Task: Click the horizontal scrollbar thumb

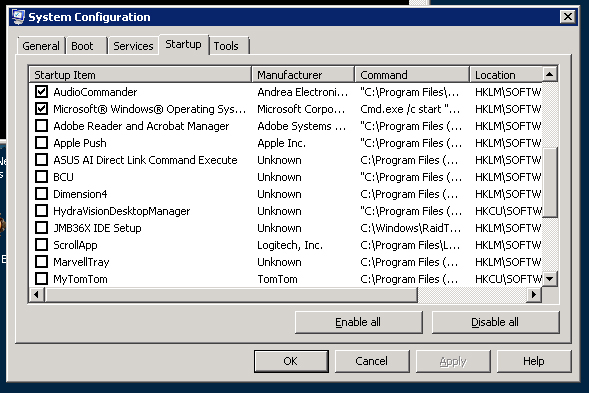Action: point(231,295)
